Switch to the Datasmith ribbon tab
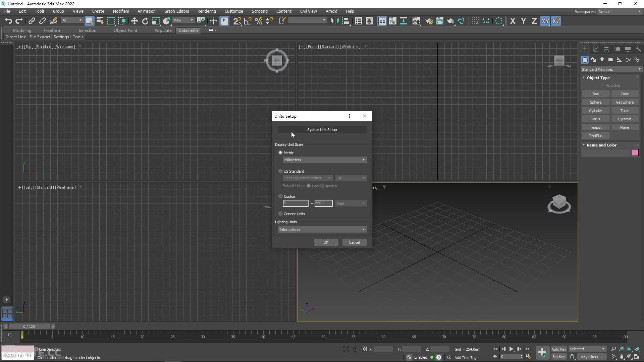 [188, 30]
